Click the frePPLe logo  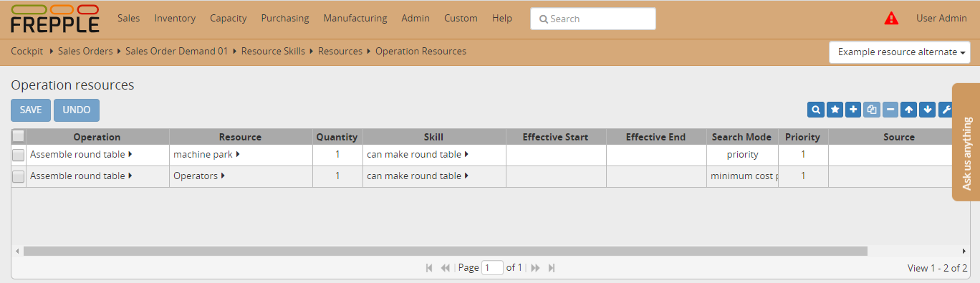pos(55,19)
